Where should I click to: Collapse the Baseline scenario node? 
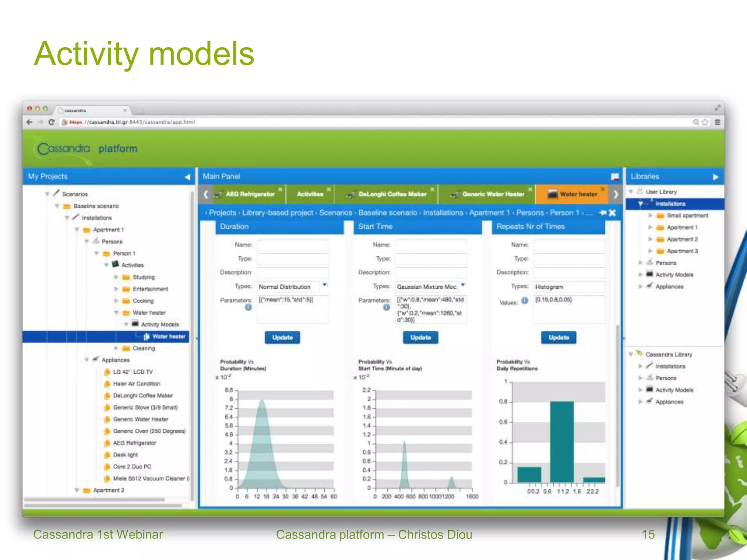click(57, 206)
